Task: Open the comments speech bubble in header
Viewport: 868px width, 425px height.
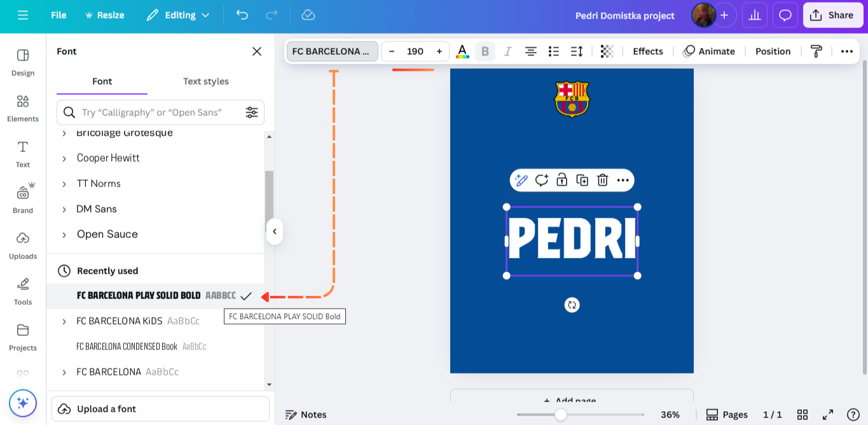Action: 785,15
